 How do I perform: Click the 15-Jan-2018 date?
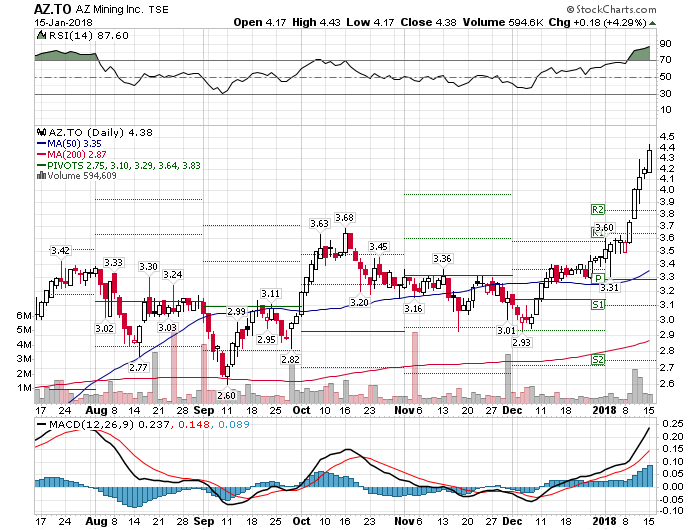coord(63,22)
